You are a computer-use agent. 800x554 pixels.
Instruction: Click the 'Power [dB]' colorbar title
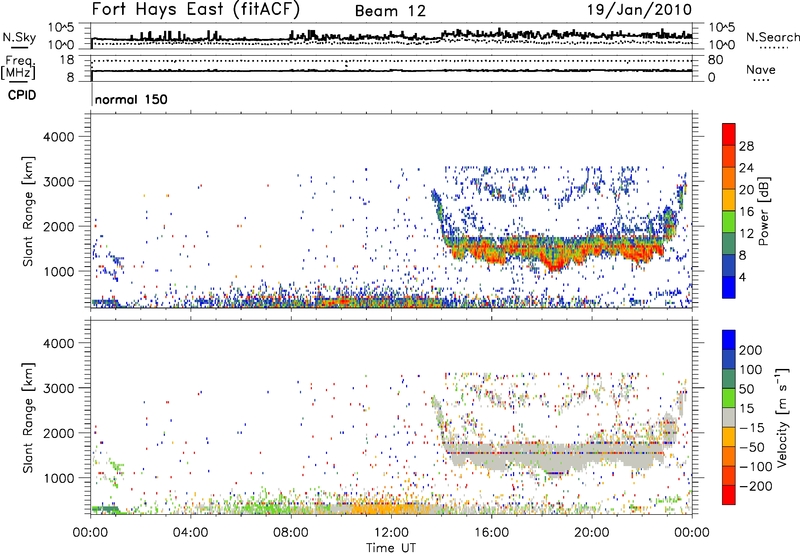coord(764,211)
